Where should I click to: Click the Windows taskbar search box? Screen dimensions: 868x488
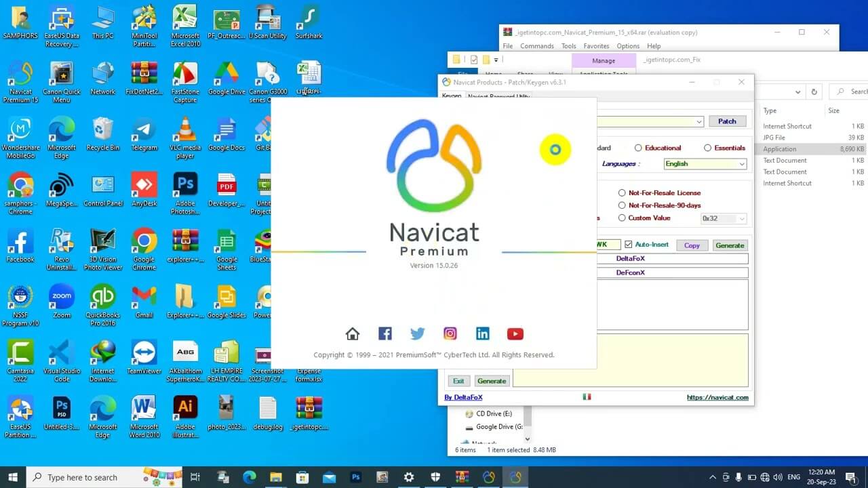(103, 477)
